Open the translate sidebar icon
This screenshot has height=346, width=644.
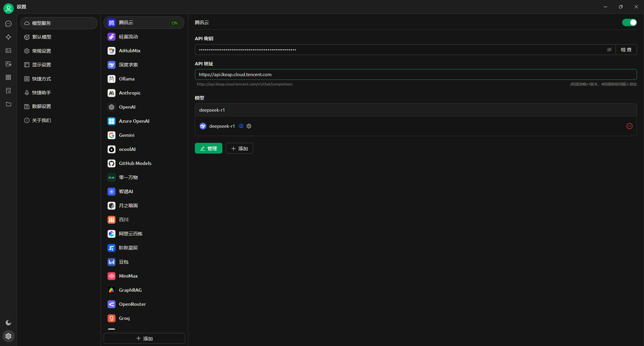(8, 64)
